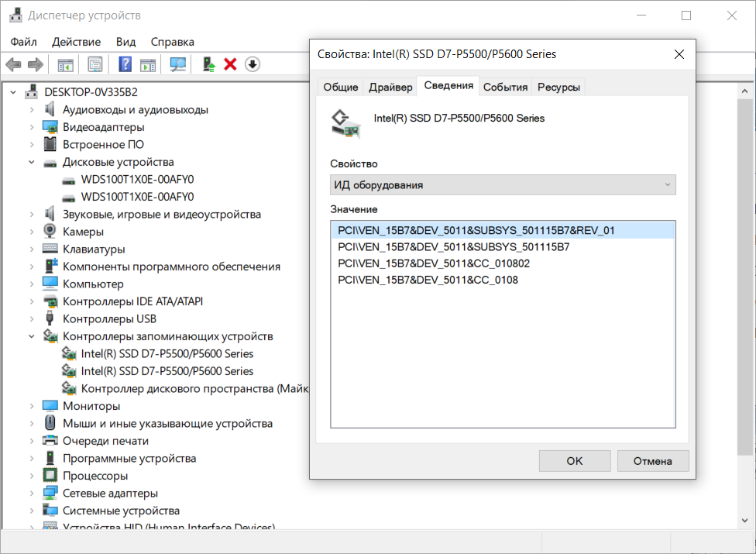Viewport: 756px width, 554px height.
Task: Click the Видеоадаптеры category icon
Action: click(50, 127)
